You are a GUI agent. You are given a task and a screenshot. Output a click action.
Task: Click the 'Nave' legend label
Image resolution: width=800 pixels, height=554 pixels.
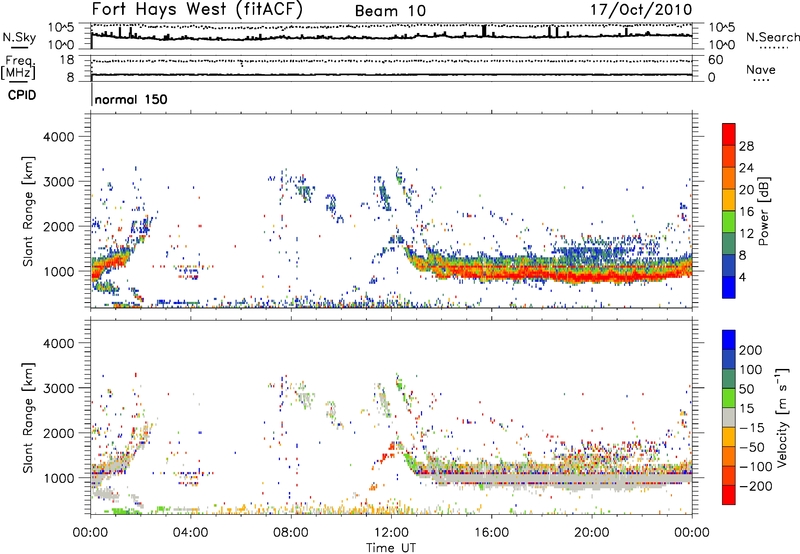(760, 69)
